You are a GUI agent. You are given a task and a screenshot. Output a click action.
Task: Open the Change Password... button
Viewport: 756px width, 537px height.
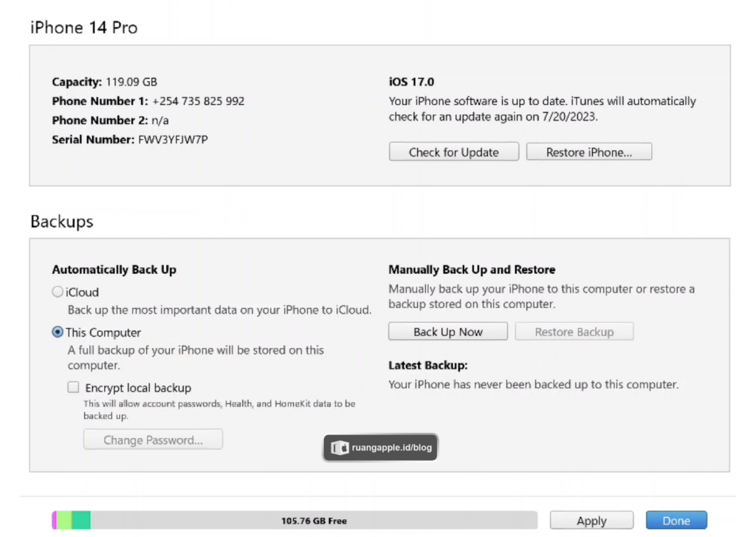pyautogui.click(x=153, y=440)
